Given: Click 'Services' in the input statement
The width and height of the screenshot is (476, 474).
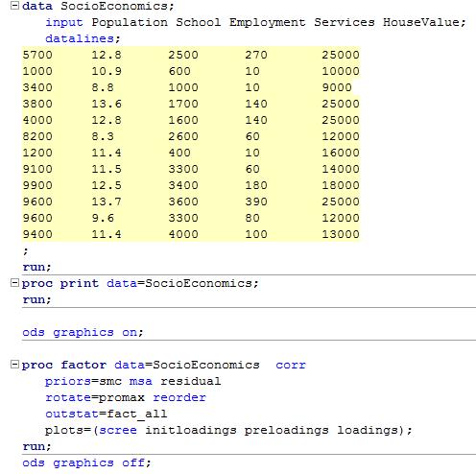Looking at the screenshot, I should [x=345, y=22].
